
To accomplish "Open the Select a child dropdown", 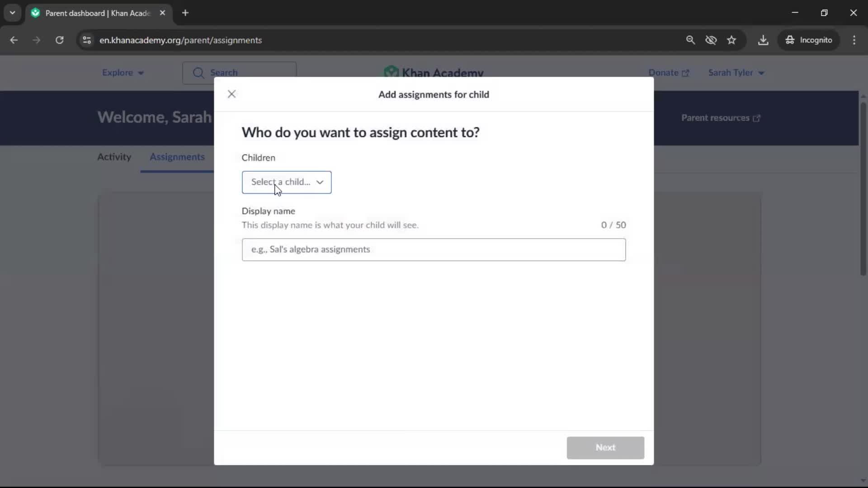I will coord(287,182).
